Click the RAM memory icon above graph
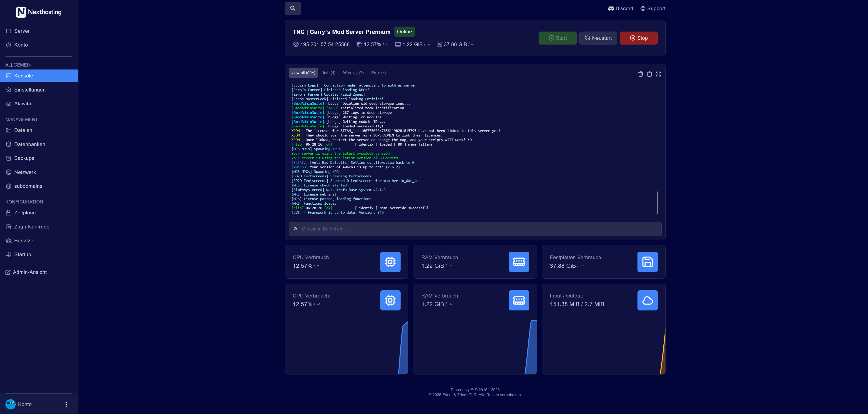The height and width of the screenshot is (414, 868). point(519,300)
